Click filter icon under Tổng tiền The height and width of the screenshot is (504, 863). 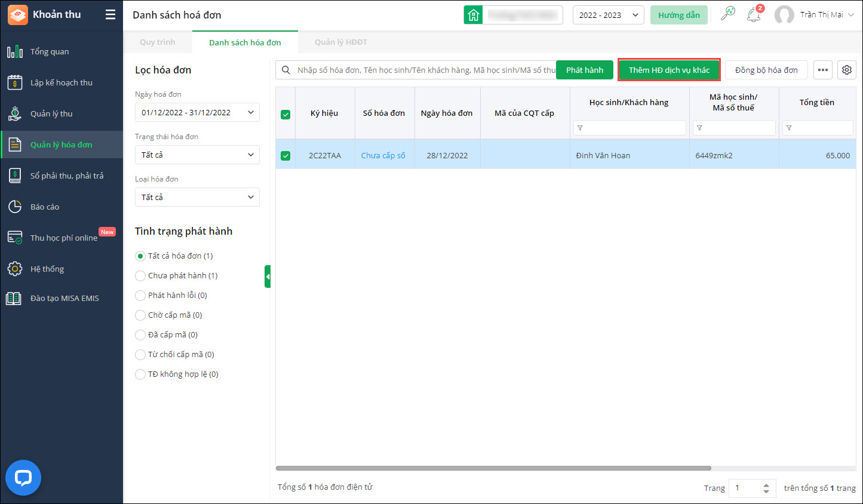pyautogui.click(x=789, y=128)
